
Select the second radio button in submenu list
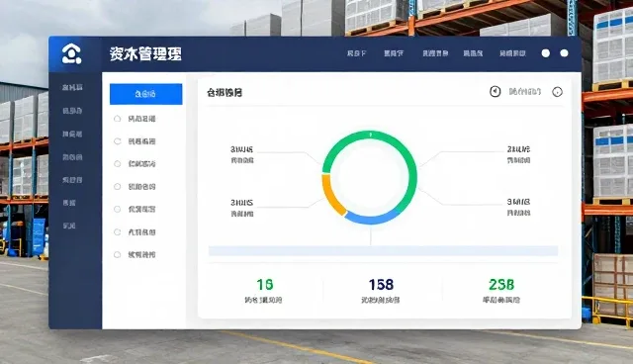pos(117,141)
